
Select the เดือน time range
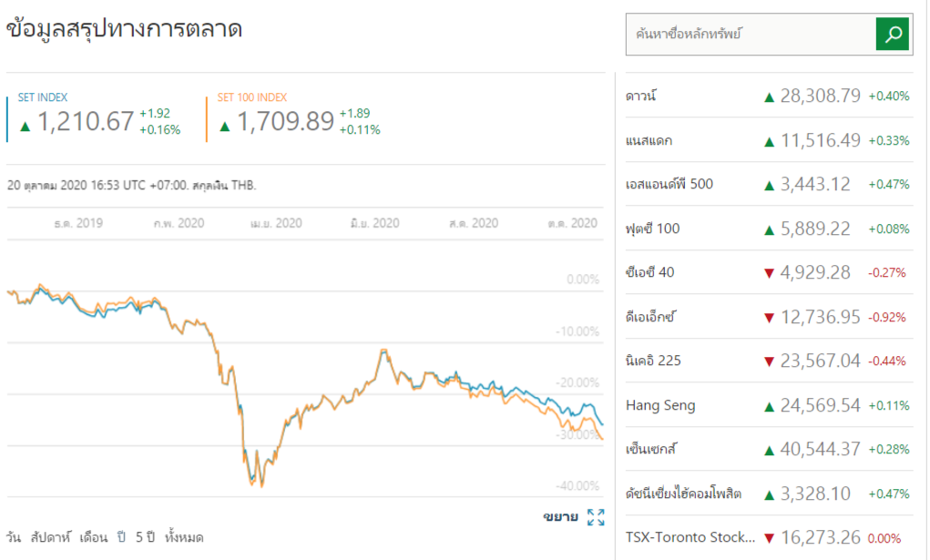click(x=94, y=537)
